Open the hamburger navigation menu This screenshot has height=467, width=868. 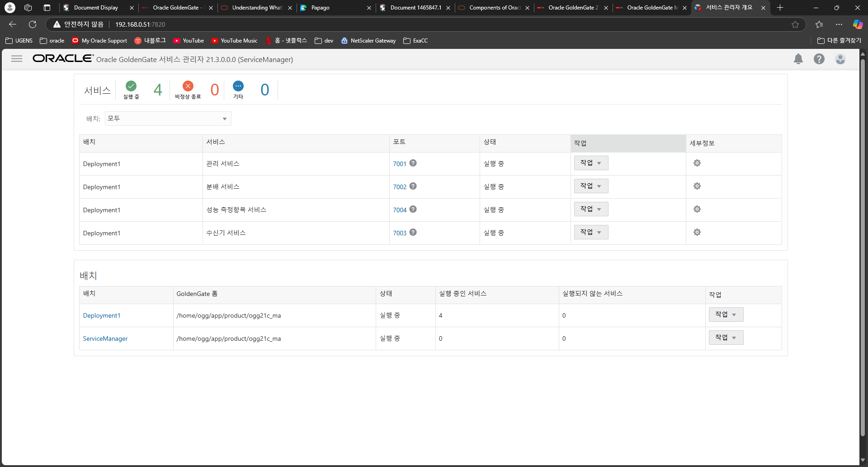coord(17,59)
